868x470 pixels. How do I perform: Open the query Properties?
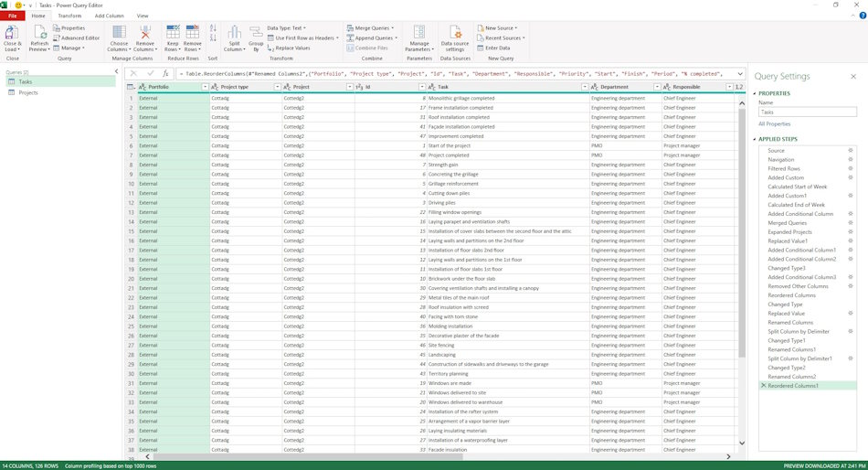69,27
